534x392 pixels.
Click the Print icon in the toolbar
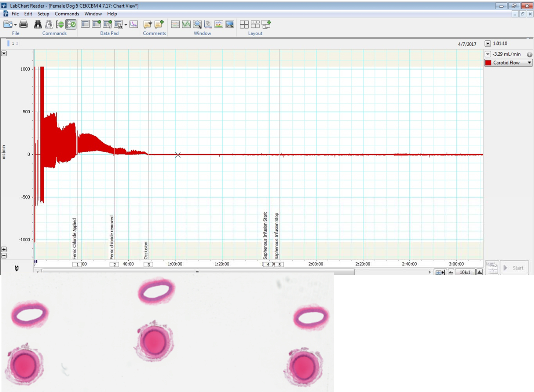[23, 25]
